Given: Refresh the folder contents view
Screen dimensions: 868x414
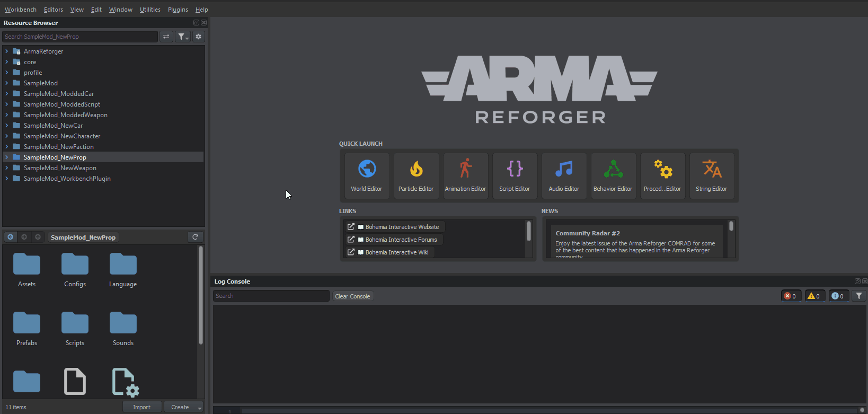Looking at the screenshot, I should click(196, 237).
